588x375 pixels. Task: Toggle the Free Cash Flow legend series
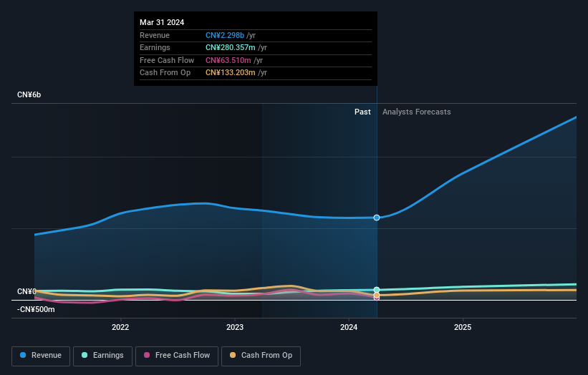point(177,356)
